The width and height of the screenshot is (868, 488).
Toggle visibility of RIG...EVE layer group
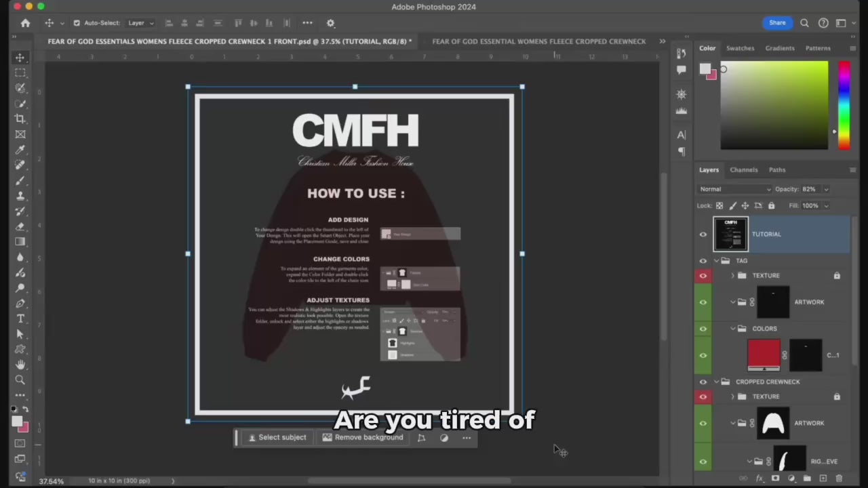703,462
